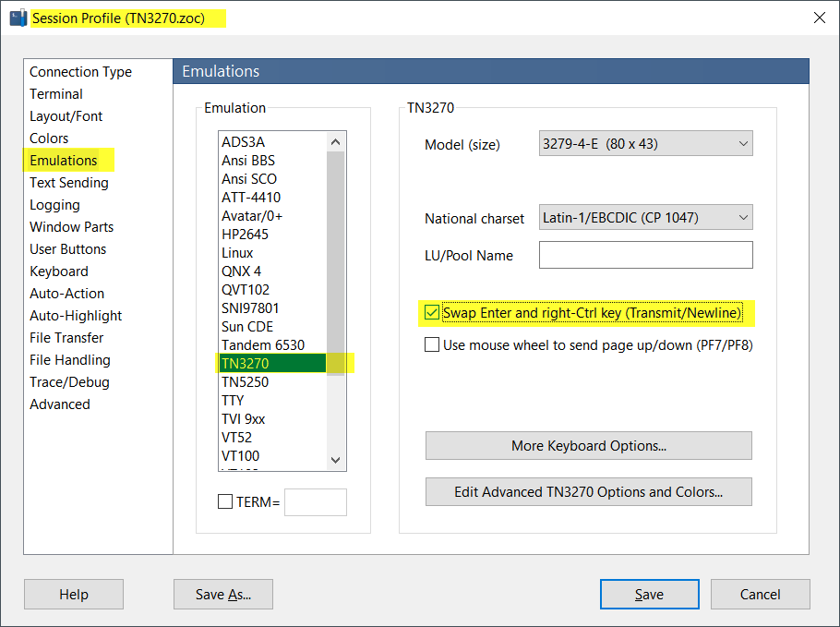This screenshot has height=627, width=840.
Task: Choose TVI 9xx emulation
Action: pos(272,419)
